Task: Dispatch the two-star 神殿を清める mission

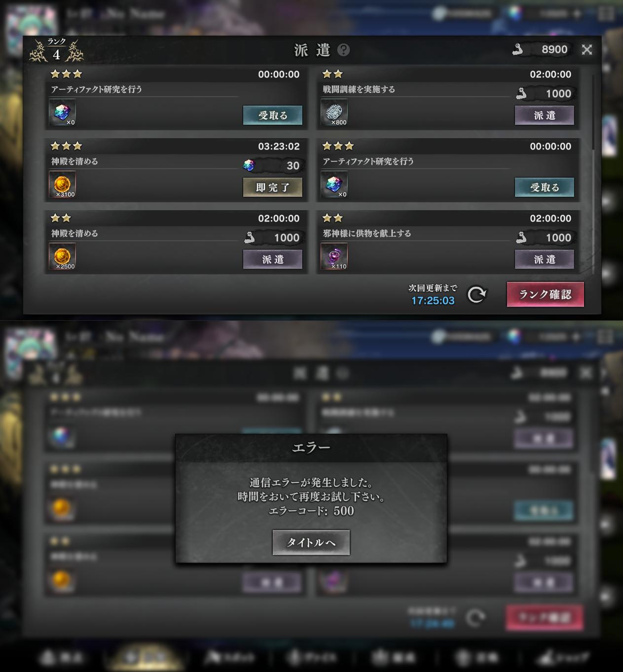Action: (273, 260)
